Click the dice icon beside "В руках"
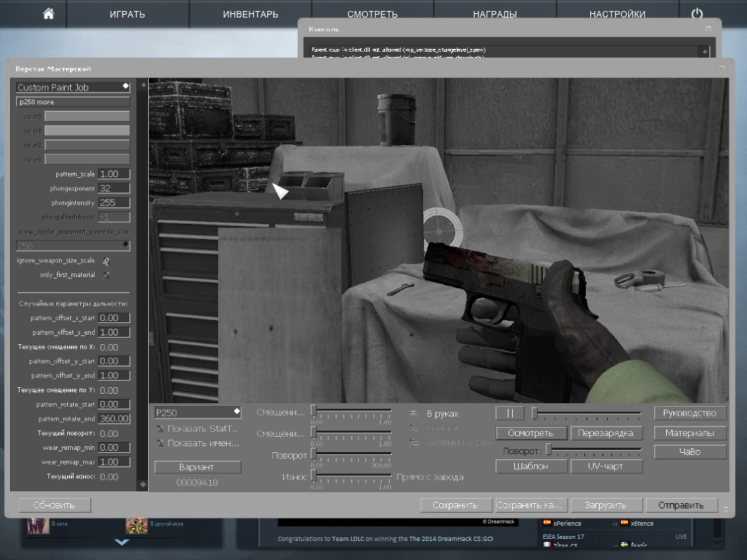The width and height of the screenshot is (747, 560). pyautogui.click(x=414, y=413)
